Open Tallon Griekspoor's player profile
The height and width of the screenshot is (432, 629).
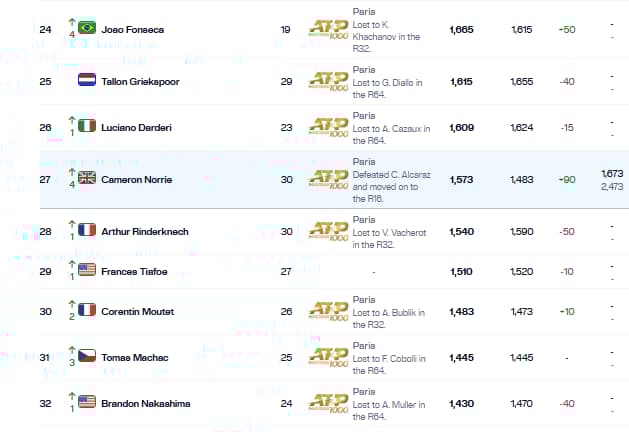140,81
